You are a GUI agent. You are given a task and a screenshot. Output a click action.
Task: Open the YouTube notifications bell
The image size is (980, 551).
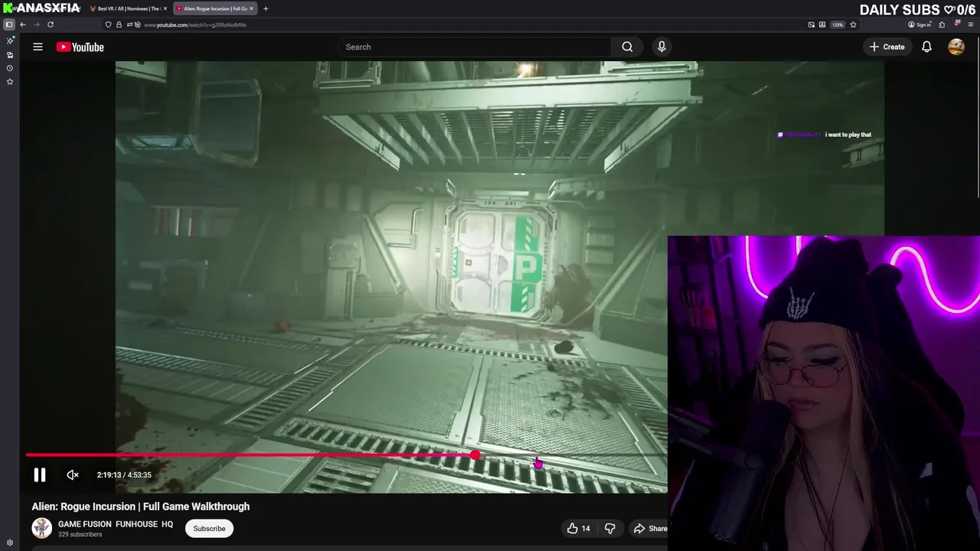tap(926, 47)
